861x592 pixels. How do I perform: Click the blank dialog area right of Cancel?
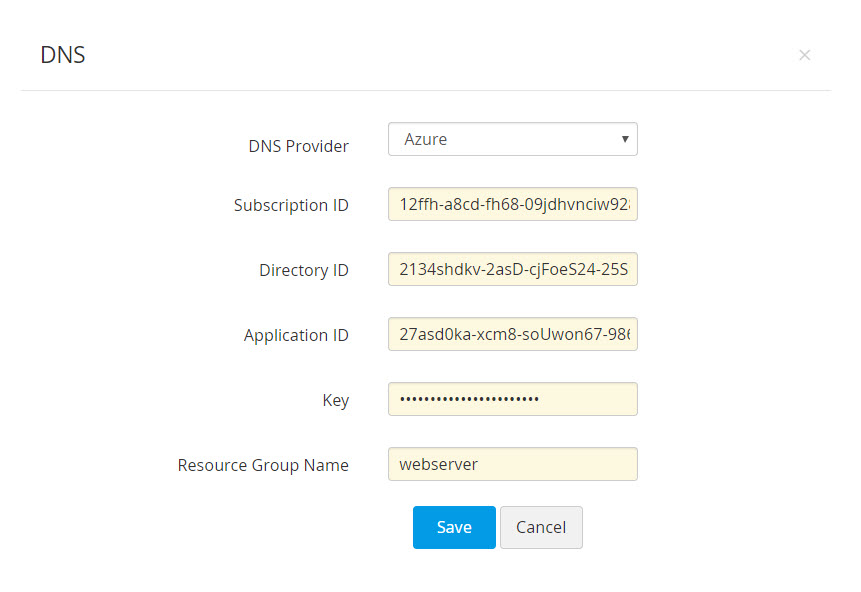[700, 527]
